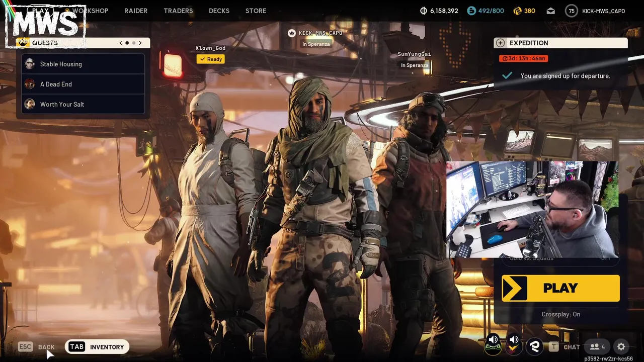Click Klown_God's Ready status badge
The image size is (644, 362).
coord(211,59)
